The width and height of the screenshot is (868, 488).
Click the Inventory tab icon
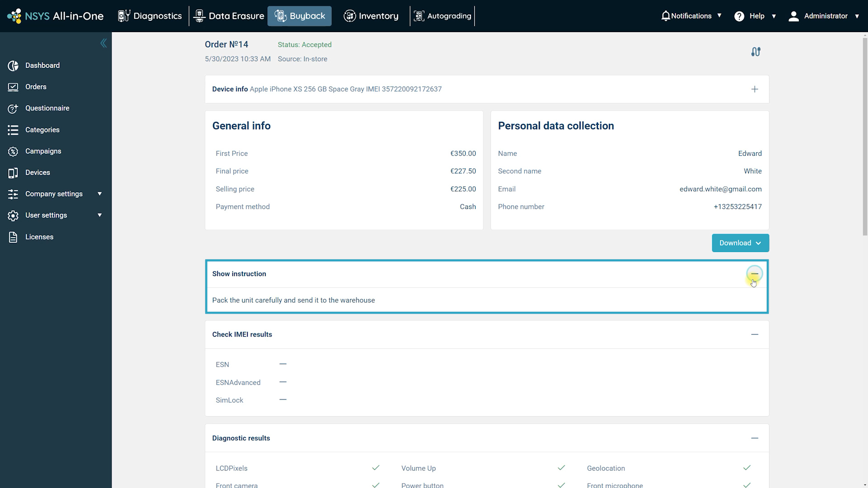[x=349, y=16]
